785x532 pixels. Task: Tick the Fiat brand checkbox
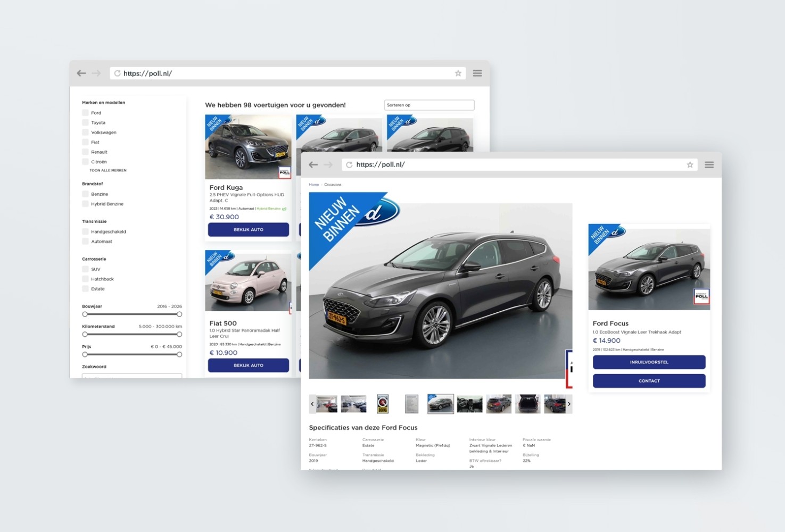85,142
